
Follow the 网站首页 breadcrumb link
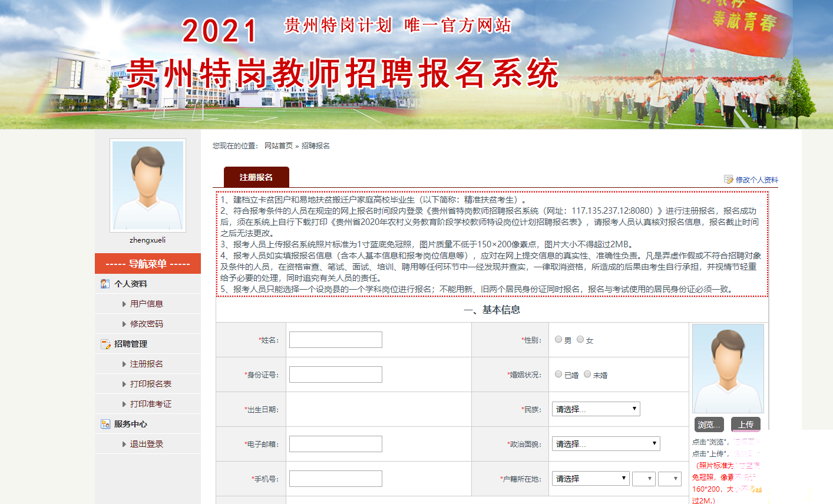tap(278, 146)
